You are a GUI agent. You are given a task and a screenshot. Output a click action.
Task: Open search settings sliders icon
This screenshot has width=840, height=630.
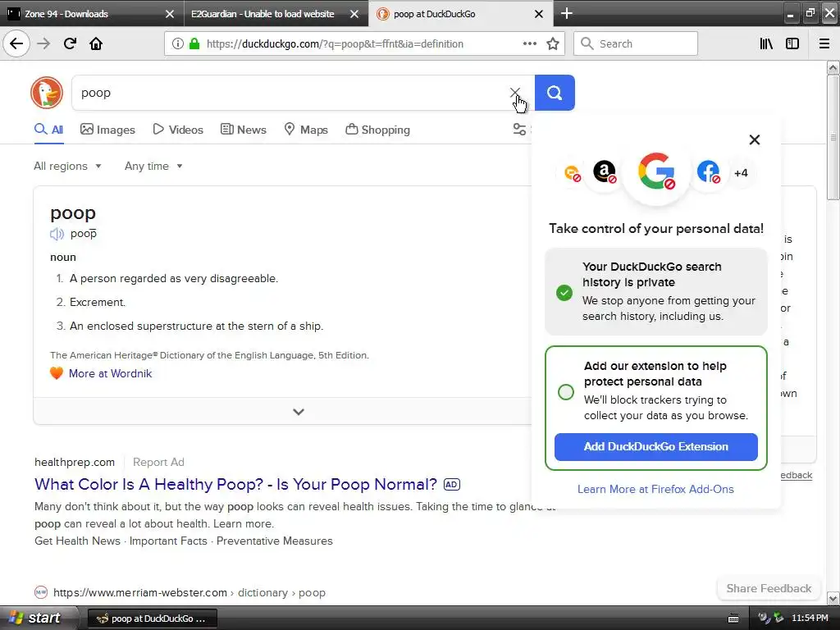pyautogui.click(x=519, y=129)
